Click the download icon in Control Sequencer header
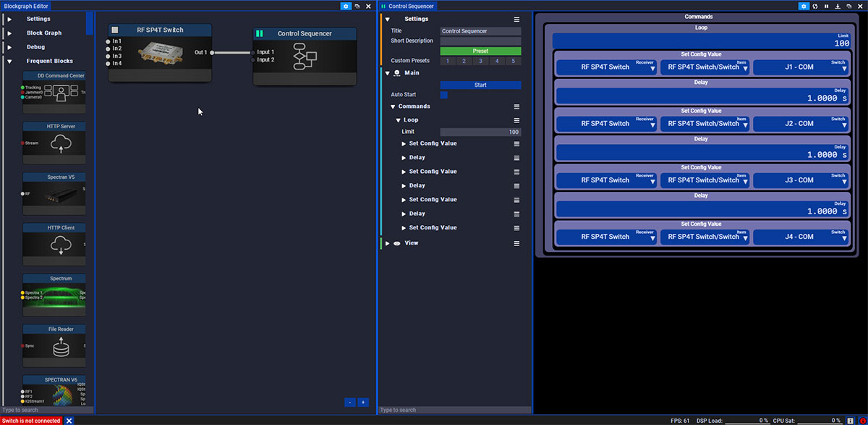Viewport: 868px width, 425px height. (x=837, y=6)
